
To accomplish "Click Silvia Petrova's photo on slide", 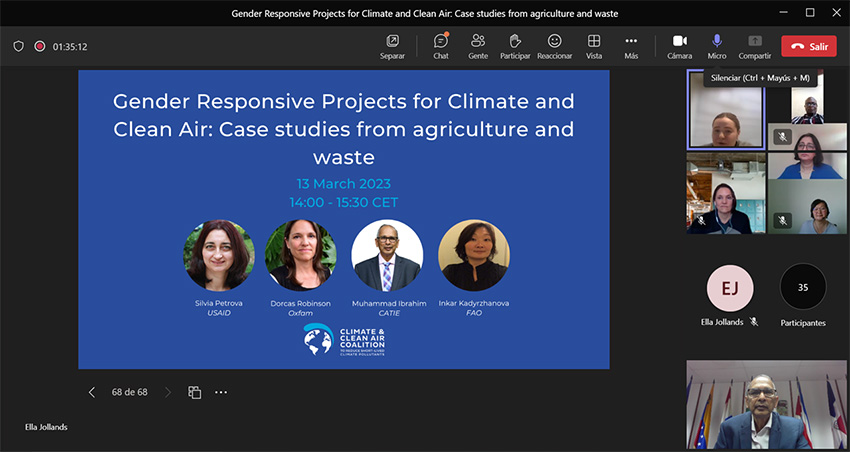I will [x=219, y=255].
